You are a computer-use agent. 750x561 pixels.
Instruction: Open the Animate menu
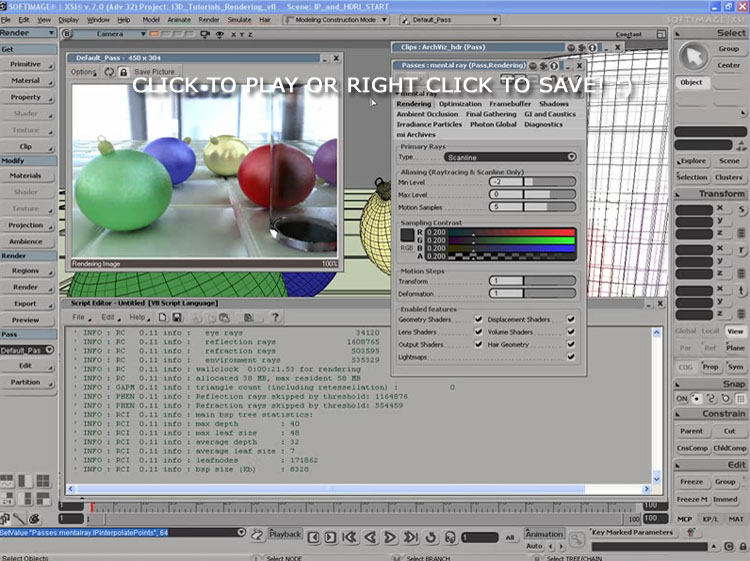point(179,19)
